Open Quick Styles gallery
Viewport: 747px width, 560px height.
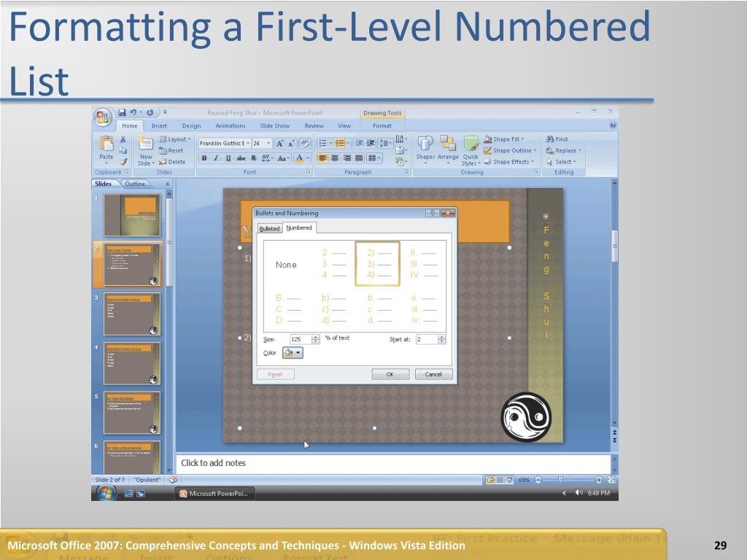tap(471, 150)
